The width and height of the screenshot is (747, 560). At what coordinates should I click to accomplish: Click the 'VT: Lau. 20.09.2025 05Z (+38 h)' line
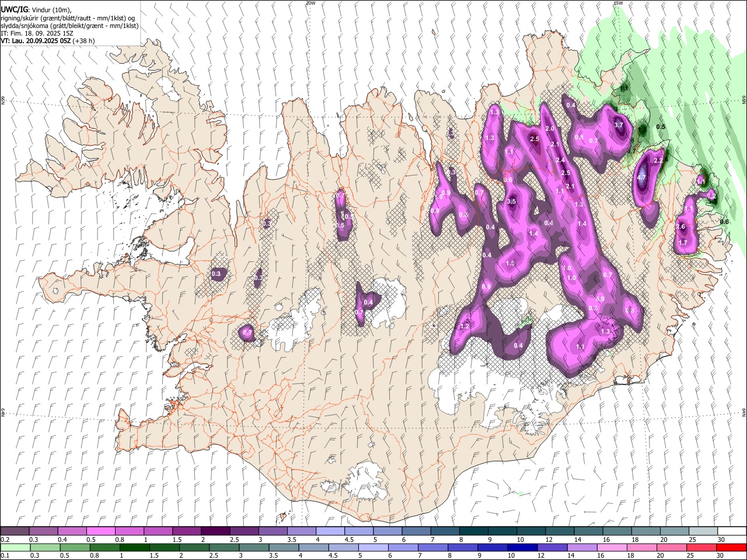pyautogui.click(x=48, y=41)
